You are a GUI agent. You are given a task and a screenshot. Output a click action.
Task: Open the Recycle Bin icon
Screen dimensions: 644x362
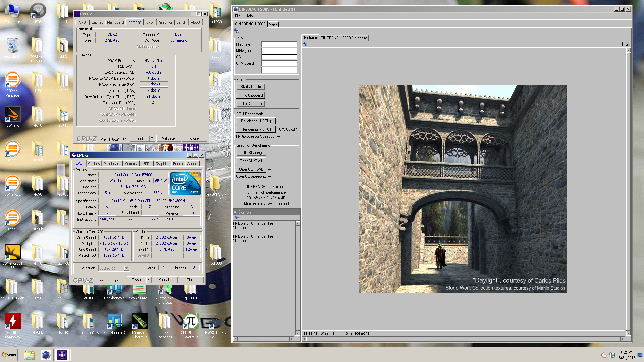coord(12,48)
